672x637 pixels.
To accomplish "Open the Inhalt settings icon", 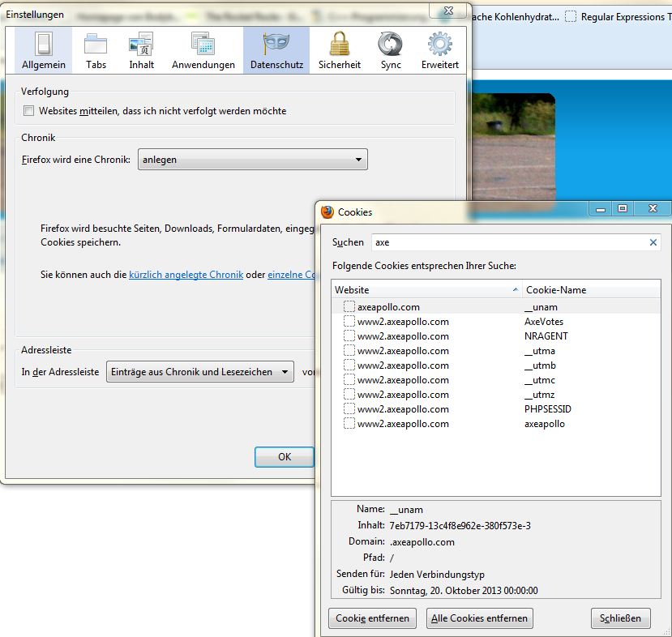I will tap(141, 50).
